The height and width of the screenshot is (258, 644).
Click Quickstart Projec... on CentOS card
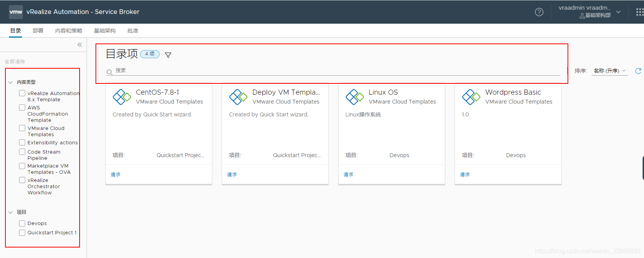(181, 155)
